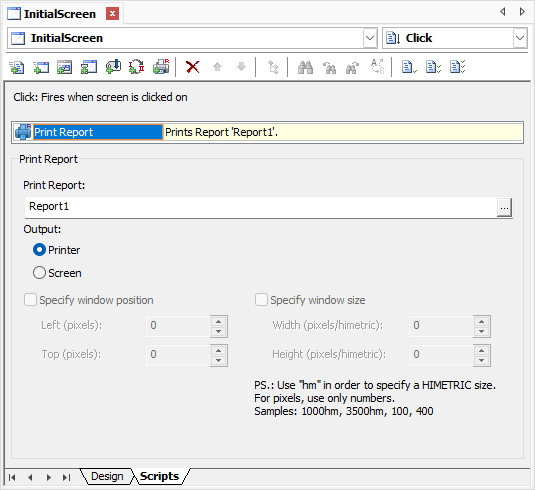The width and height of the screenshot is (535, 490).
Task: Click the add Print Report pick icon
Action: coord(161,67)
